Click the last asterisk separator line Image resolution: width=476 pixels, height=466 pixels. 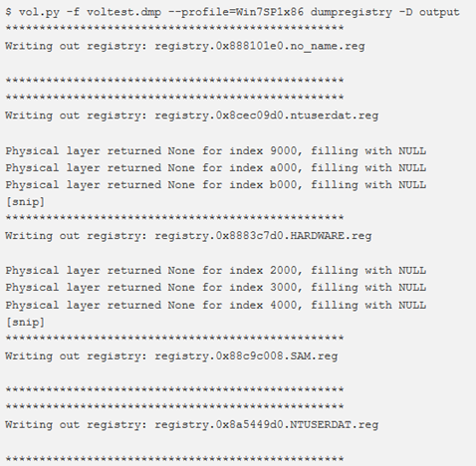(x=174, y=459)
